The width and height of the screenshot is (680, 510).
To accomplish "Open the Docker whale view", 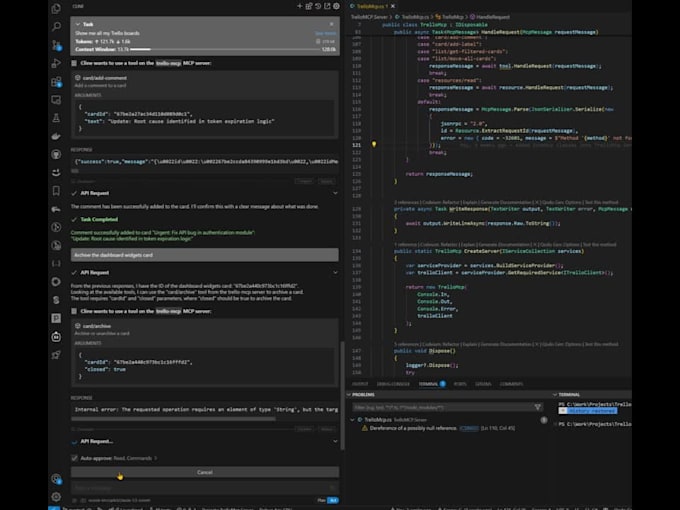I will coord(56,136).
